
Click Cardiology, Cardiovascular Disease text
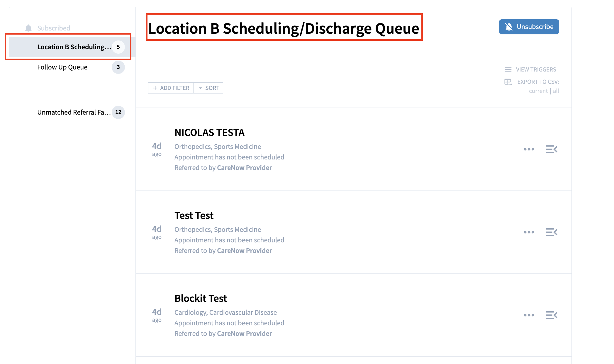[x=225, y=312]
